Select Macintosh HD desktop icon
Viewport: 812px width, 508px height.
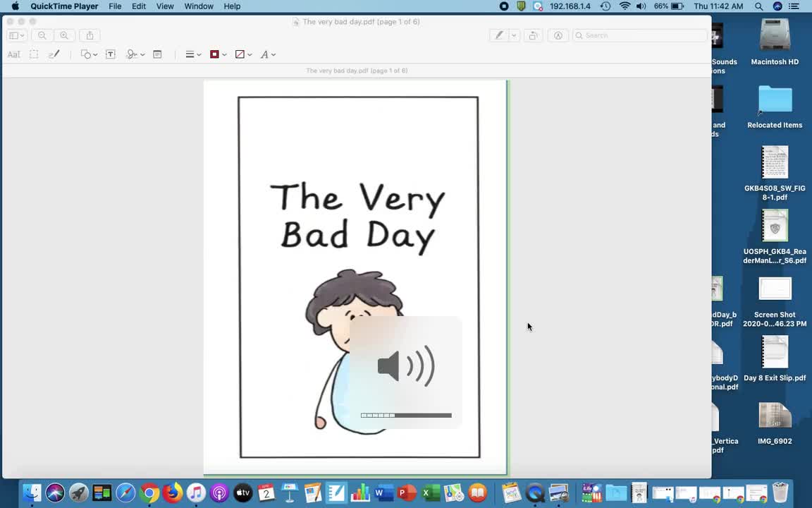(x=775, y=42)
